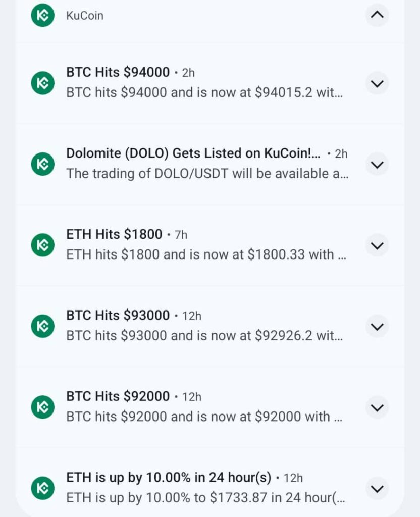Screen dimensions: 420x517
Task: Expand the BTC Hits $94000 notification
Action: coord(377,83)
